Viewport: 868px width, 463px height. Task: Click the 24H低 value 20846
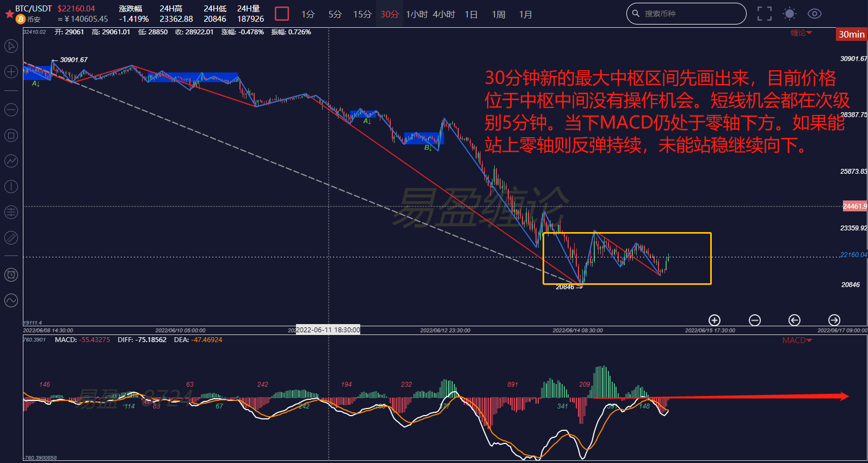[x=215, y=19]
